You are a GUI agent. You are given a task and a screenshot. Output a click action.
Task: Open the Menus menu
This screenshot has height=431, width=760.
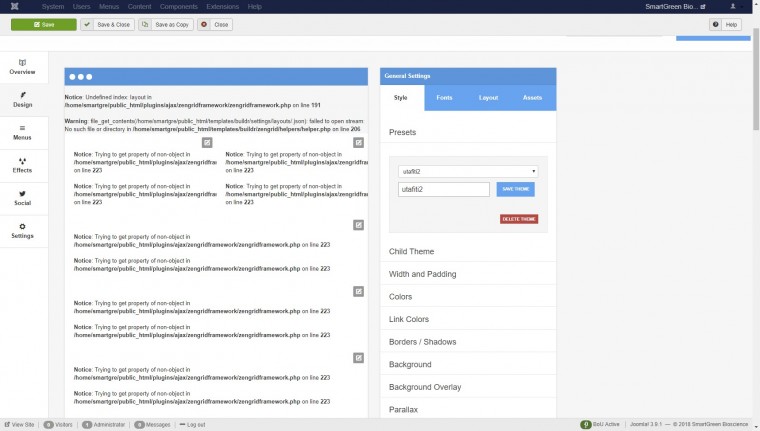pyautogui.click(x=109, y=6)
